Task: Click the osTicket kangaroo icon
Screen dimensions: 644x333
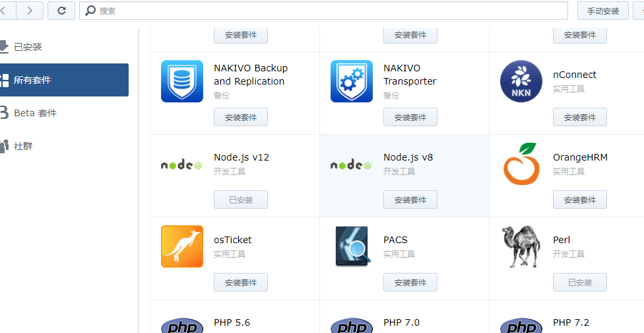Action: point(182,246)
